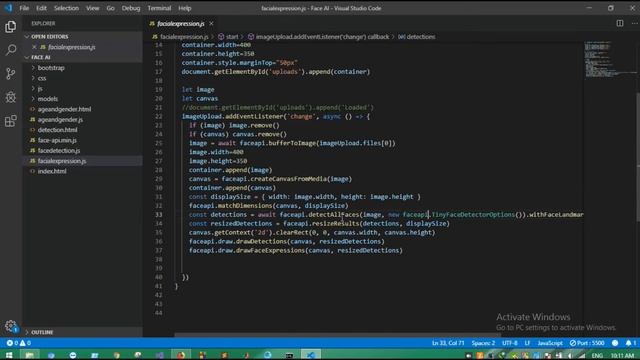
Task: Expand the bootstrap folder
Action: (83, 68)
